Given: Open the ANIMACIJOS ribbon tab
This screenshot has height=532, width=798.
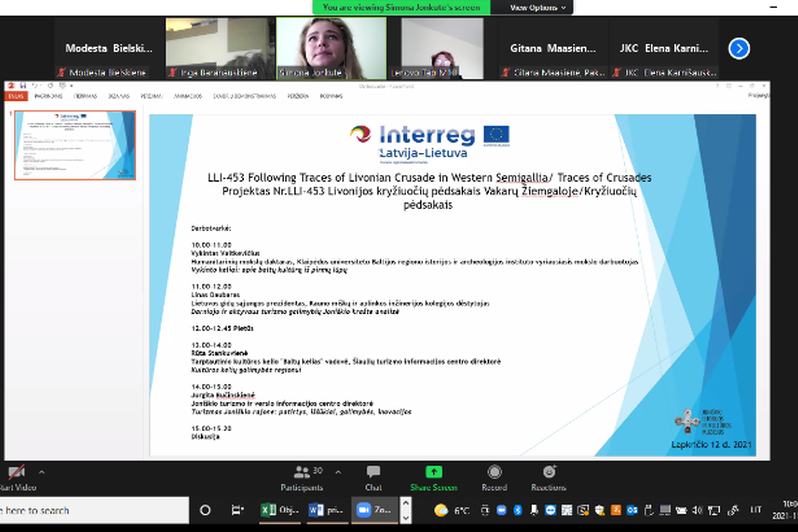Looking at the screenshot, I should (188, 96).
